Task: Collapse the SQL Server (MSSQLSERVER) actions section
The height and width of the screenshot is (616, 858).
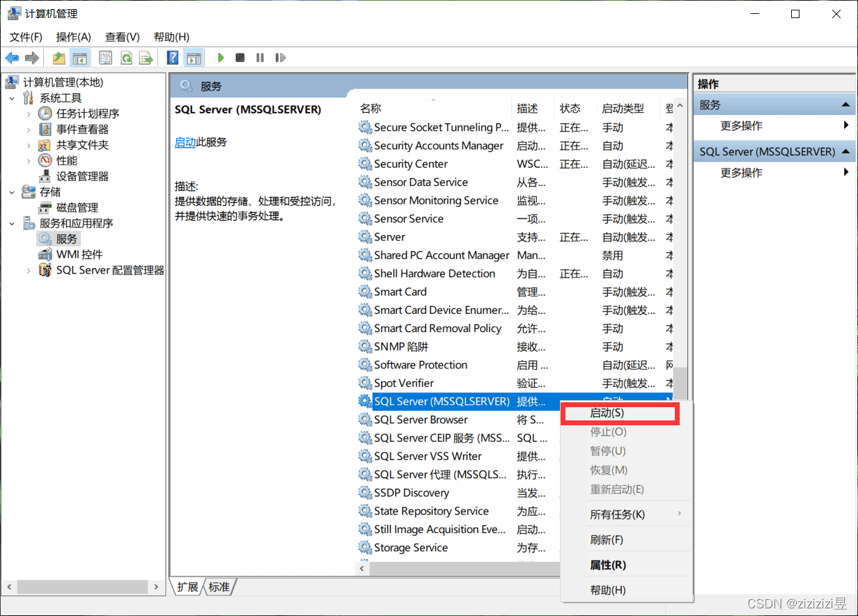Action: [x=845, y=152]
